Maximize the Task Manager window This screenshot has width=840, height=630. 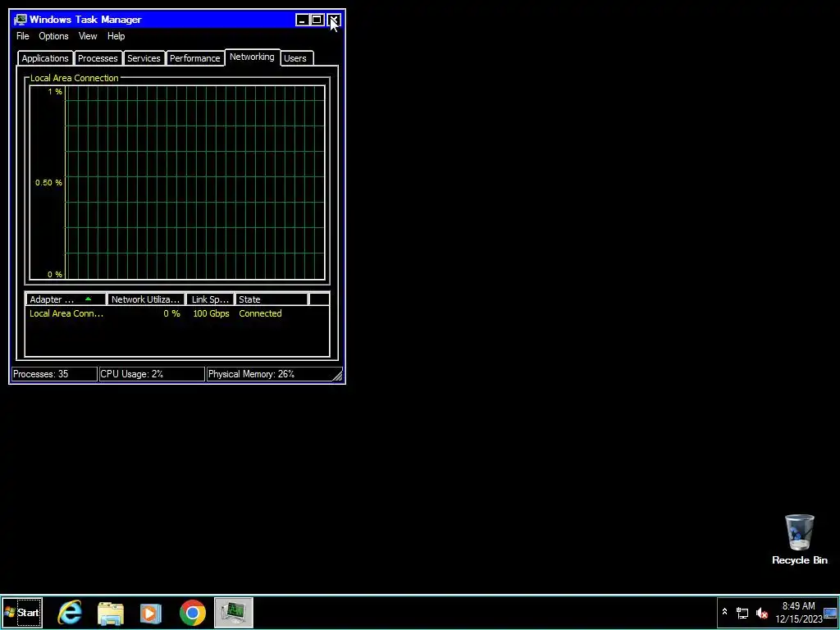click(x=317, y=21)
